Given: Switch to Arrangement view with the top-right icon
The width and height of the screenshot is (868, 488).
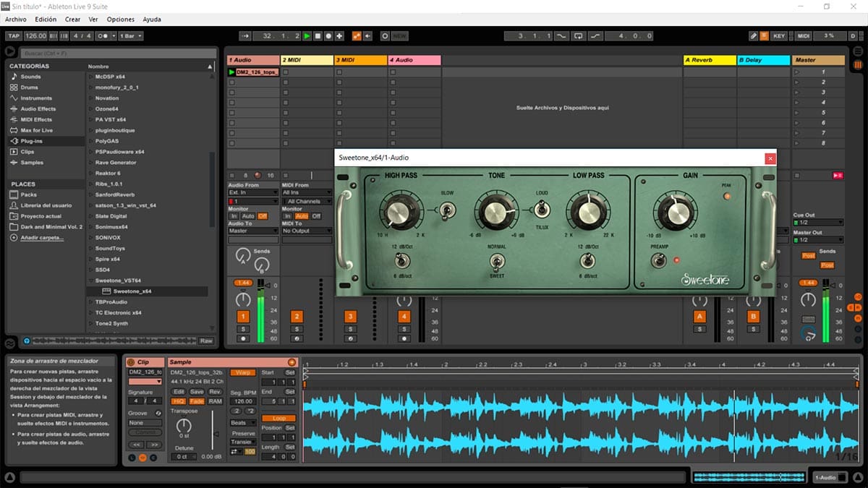Looking at the screenshot, I should tap(858, 52).
